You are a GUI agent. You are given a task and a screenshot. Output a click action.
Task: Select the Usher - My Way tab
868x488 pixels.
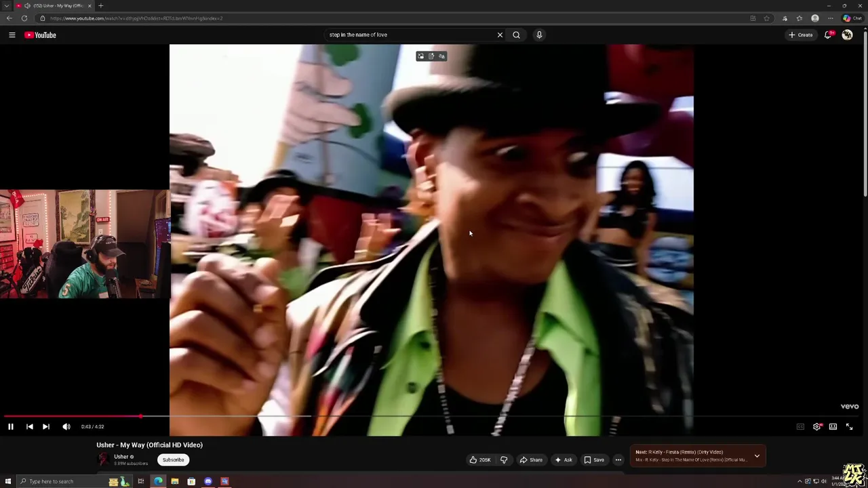tap(54, 5)
